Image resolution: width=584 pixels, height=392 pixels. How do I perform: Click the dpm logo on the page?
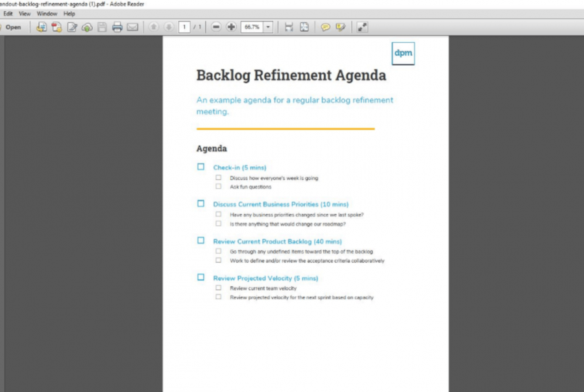pyautogui.click(x=403, y=53)
